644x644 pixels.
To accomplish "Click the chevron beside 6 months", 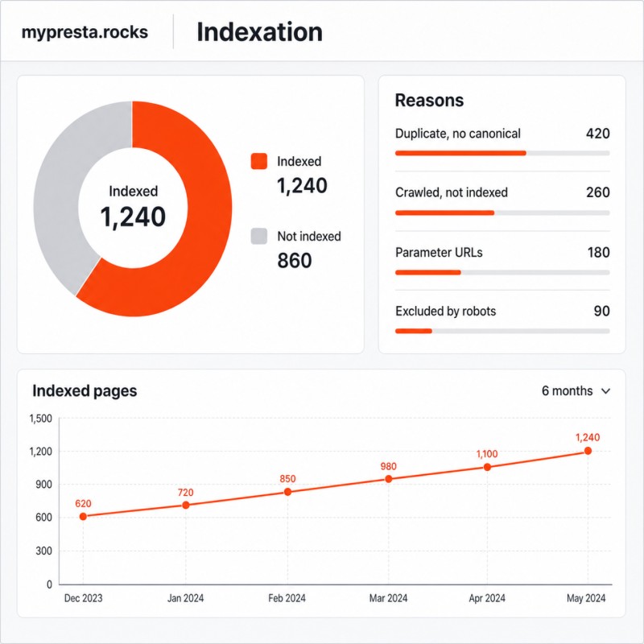I will (x=606, y=391).
